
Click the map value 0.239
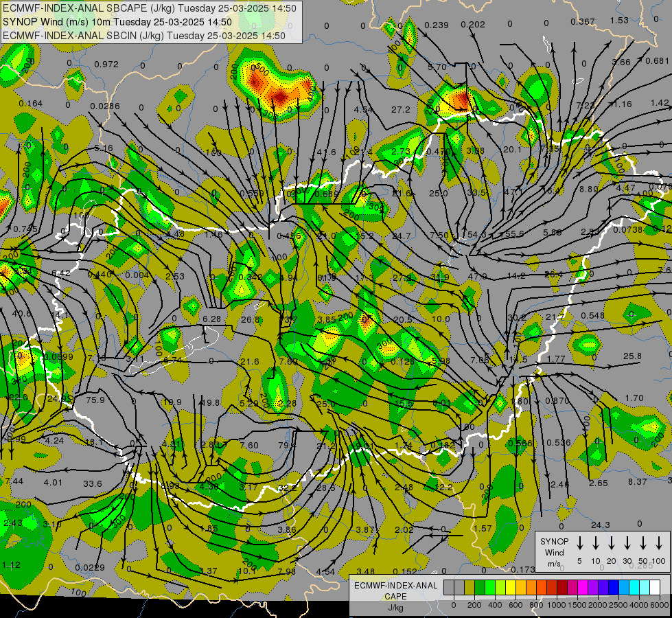tap(437, 25)
